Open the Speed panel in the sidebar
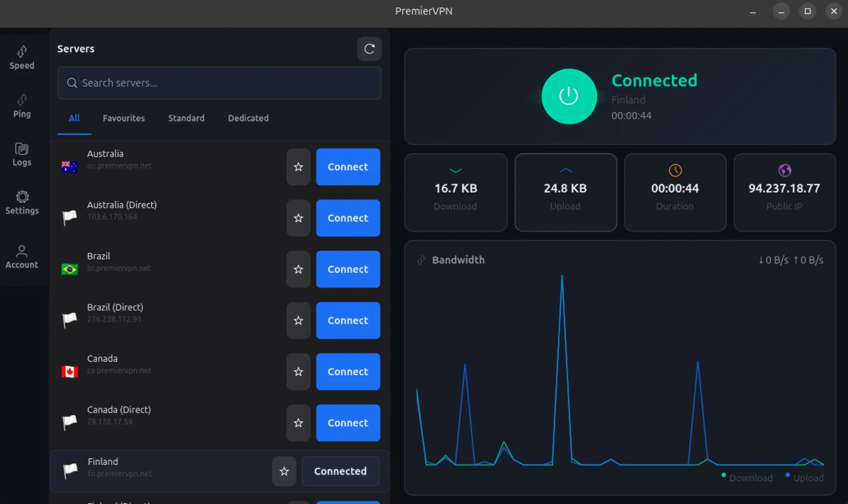 coord(22,58)
